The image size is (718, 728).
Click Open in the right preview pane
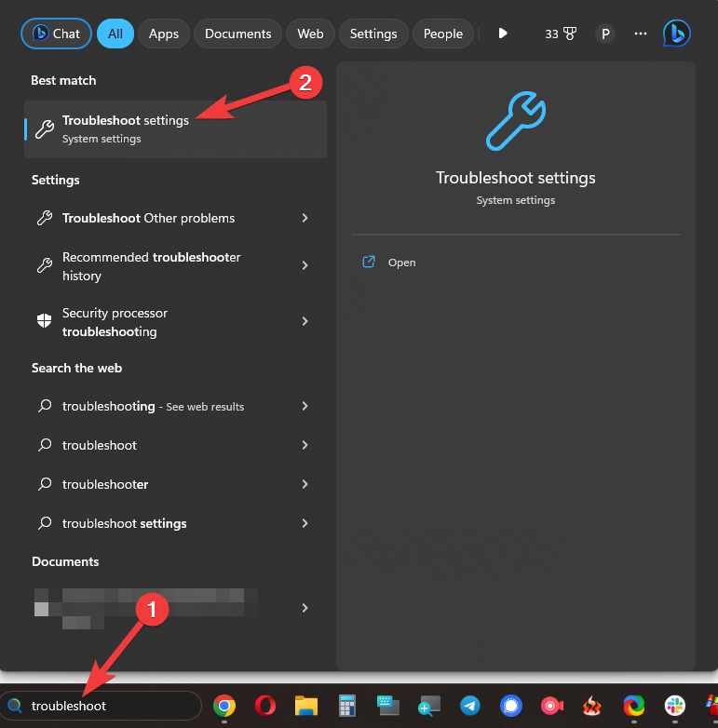(401, 263)
